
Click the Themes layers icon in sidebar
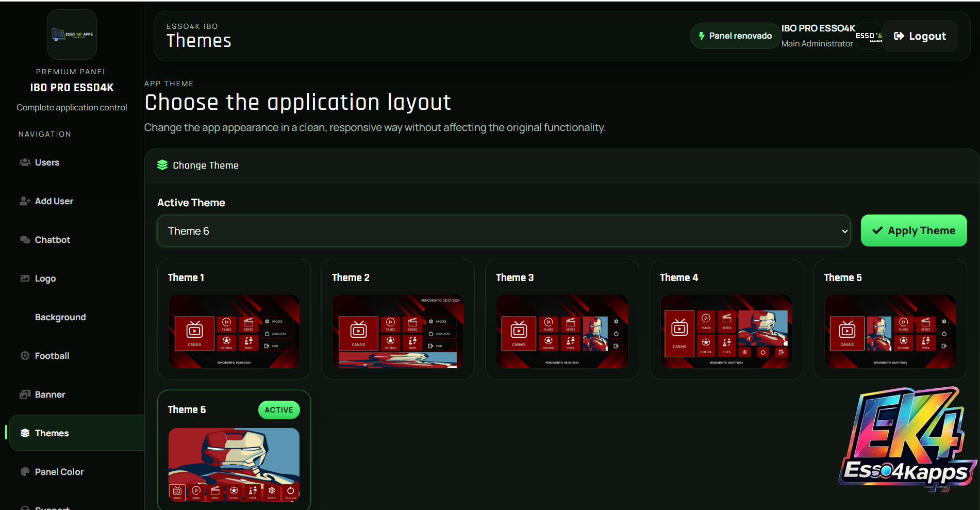tap(25, 433)
